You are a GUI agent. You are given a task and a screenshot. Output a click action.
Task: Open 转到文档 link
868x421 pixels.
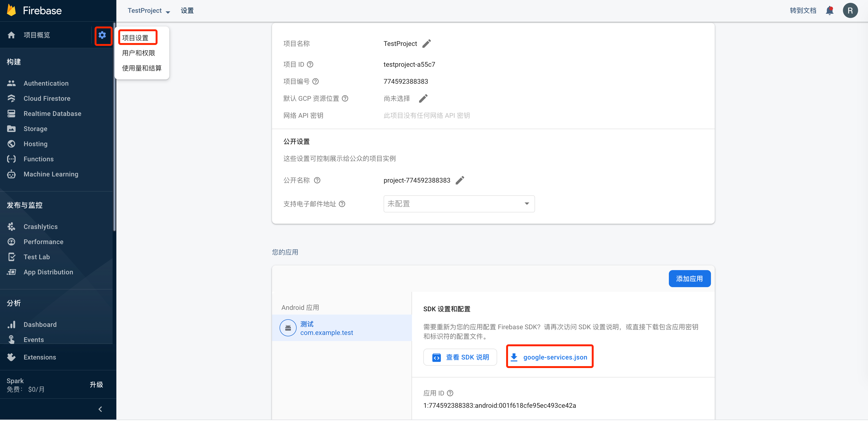click(x=803, y=11)
